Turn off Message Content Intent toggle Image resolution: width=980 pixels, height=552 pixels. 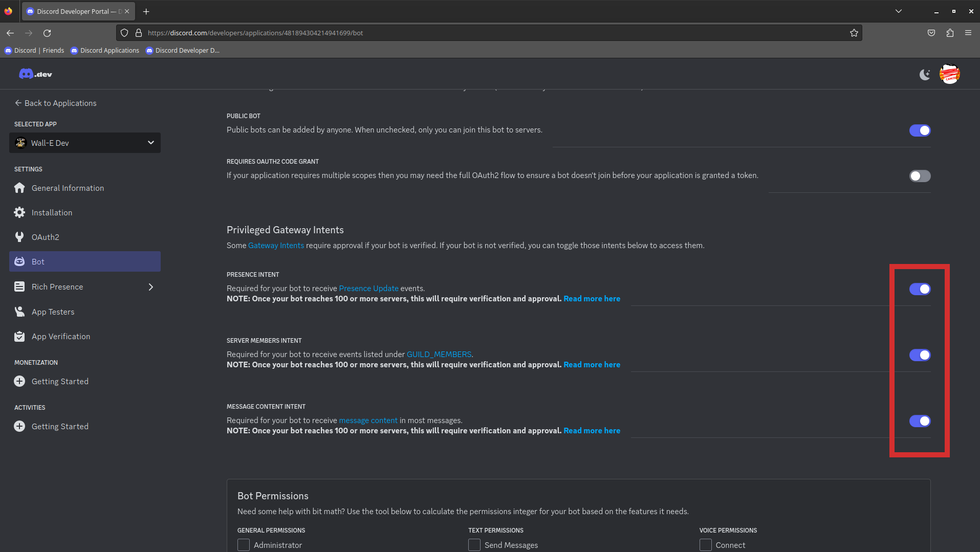920,421
